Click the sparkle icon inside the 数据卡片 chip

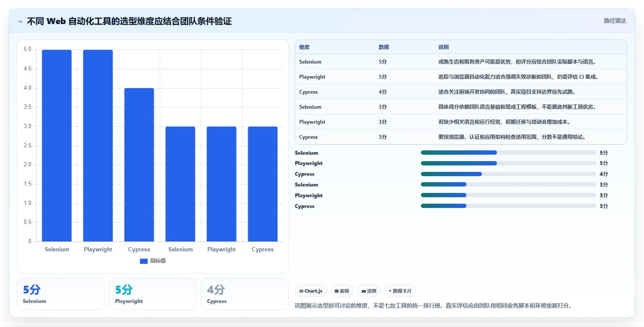pos(390,291)
